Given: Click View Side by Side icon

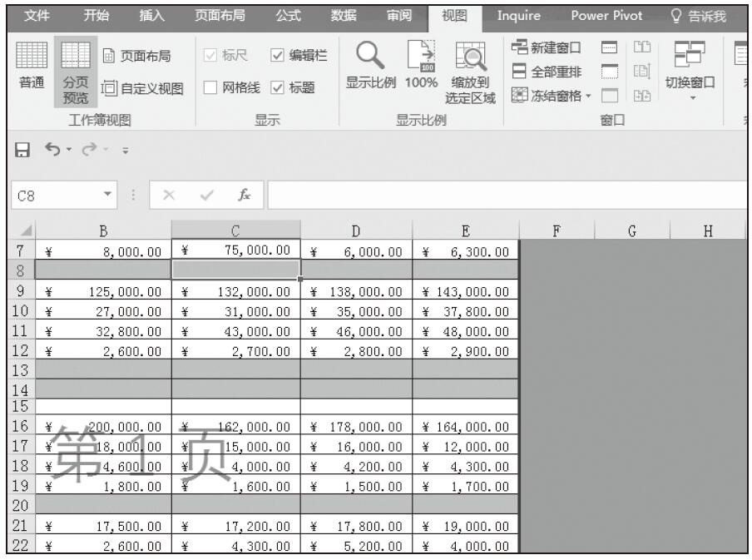Looking at the screenshot, I should (642, 47).
